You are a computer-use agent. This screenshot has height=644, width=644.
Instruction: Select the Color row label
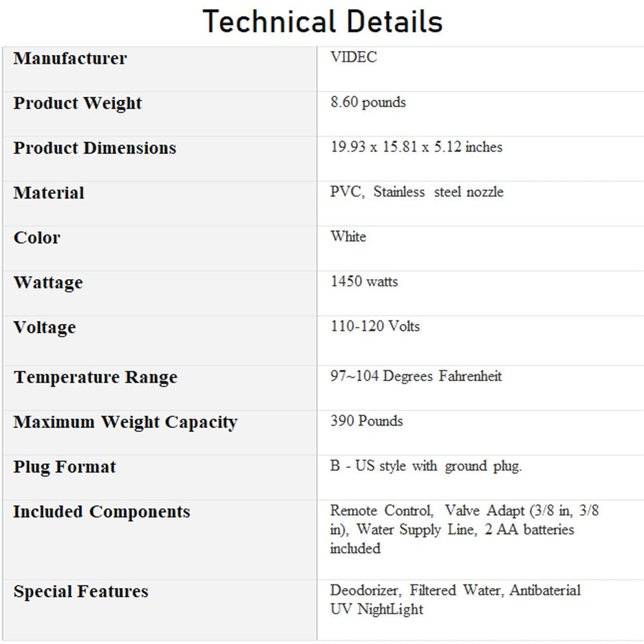(x=37, y=238)
